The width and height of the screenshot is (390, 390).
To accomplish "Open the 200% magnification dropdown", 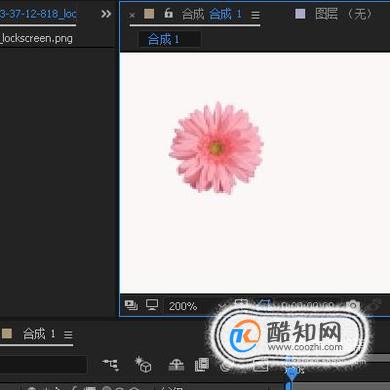I will (x=183, y=306).
